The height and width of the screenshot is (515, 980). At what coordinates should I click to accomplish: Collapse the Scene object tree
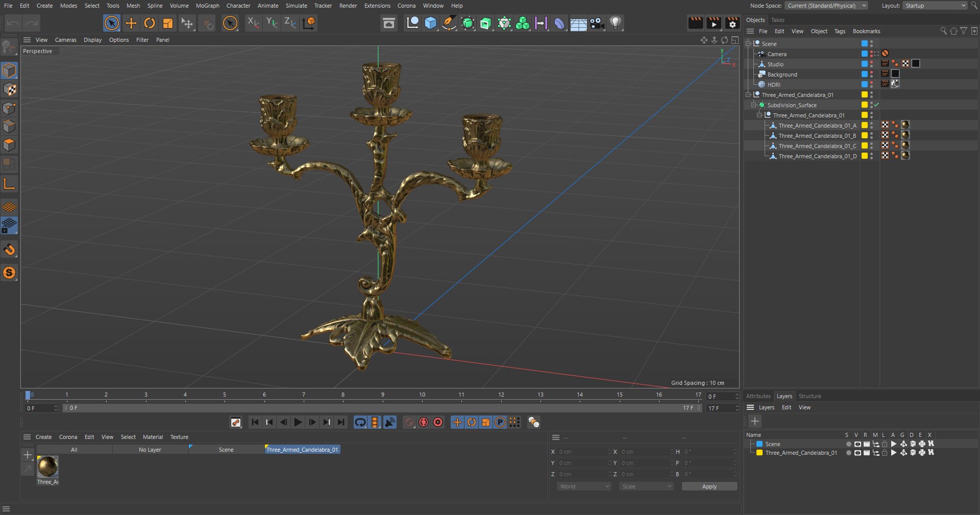click(748, 44)
